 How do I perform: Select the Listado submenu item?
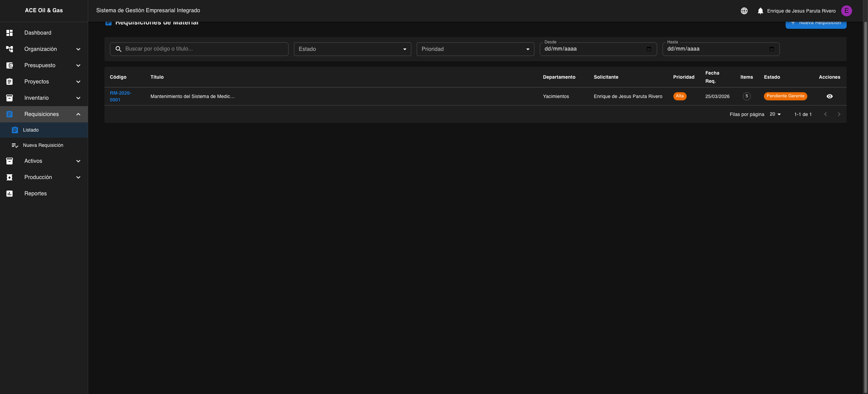(x=31, y=130)
